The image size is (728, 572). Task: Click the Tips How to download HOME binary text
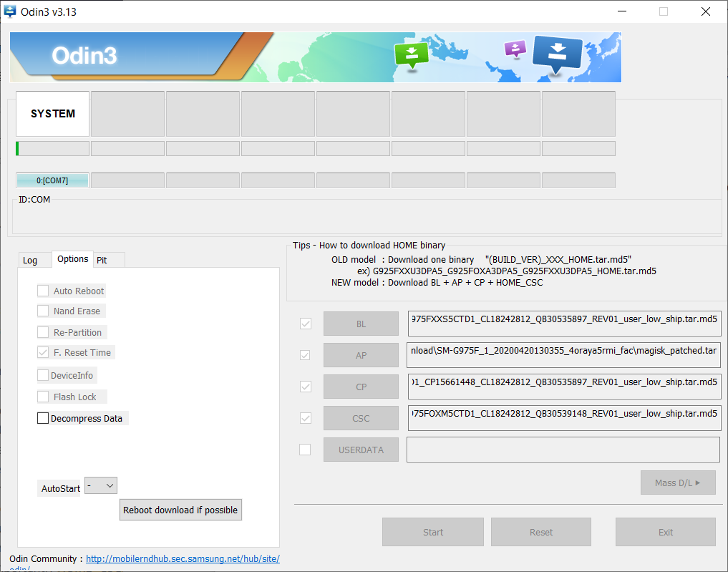click(x=369, y=245)
